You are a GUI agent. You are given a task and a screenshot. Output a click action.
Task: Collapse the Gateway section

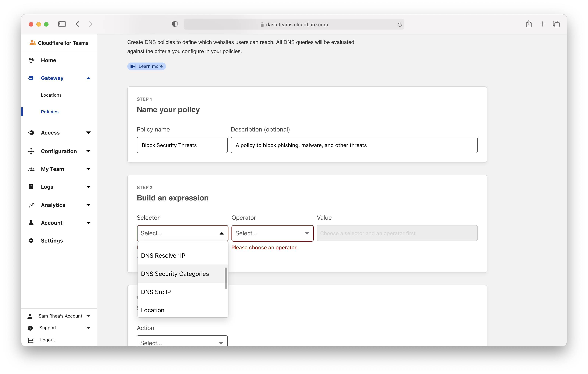tap(88, 78)
